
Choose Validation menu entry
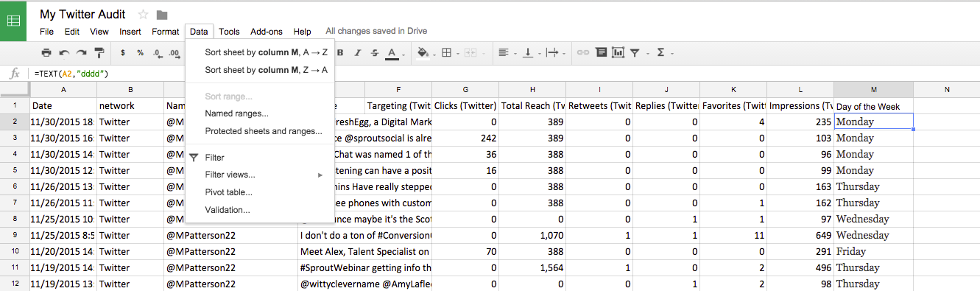261,210
